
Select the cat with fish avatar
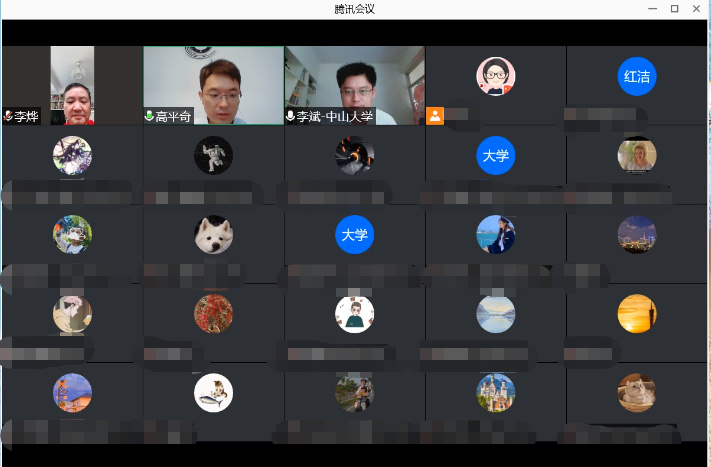[x=213, y=393]
